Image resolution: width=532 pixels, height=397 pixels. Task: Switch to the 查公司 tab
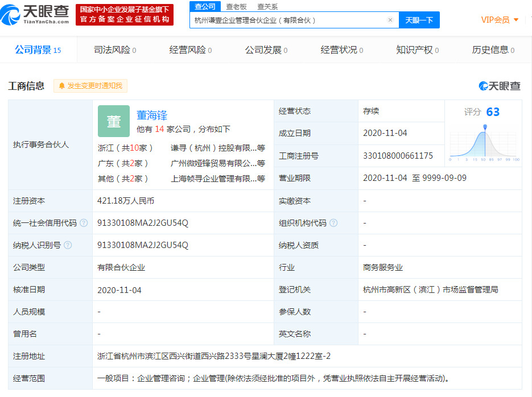205,6
